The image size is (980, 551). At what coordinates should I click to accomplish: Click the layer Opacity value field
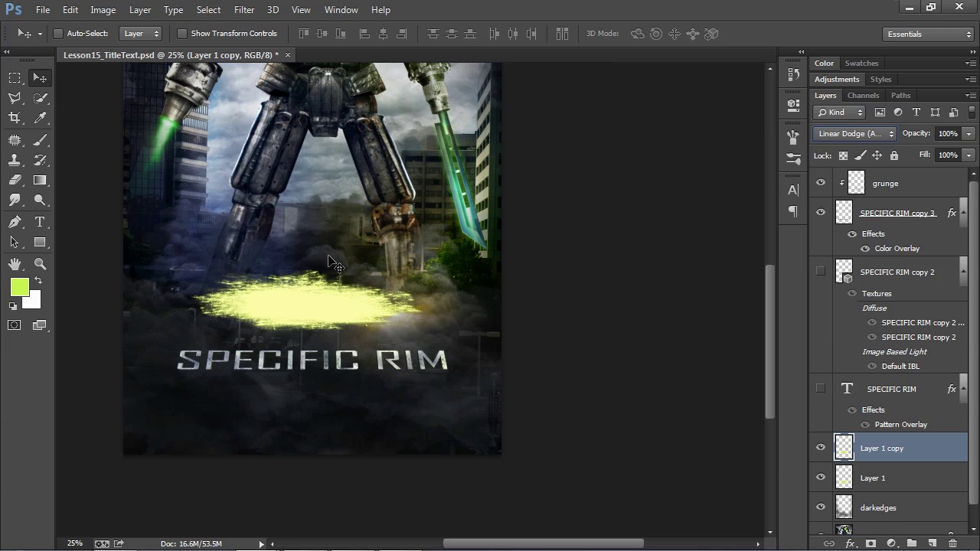[948, 134]
